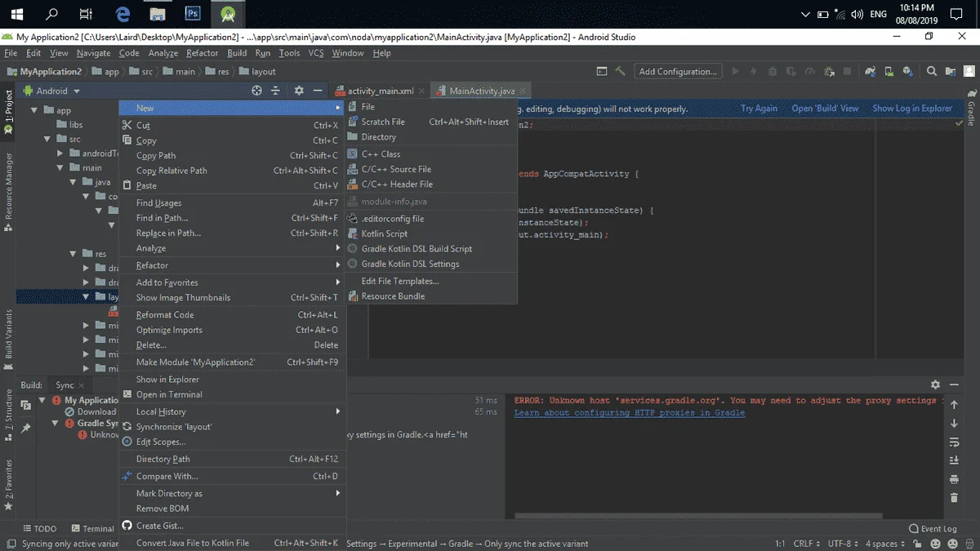
Task: Open the SDK Manager icon in toolbar
Action: (909, 71)
